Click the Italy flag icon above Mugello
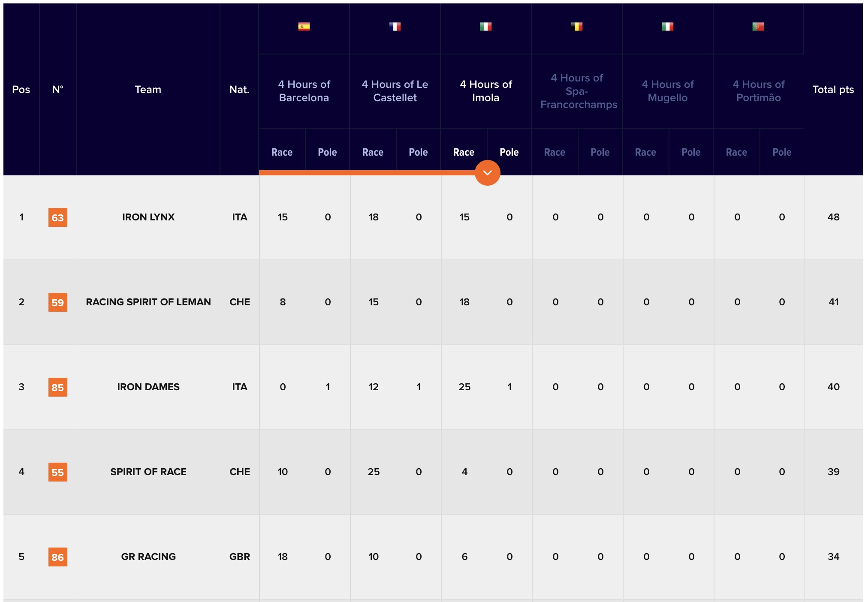The height and width of the screenshot is (602, 868). [668, 27]
